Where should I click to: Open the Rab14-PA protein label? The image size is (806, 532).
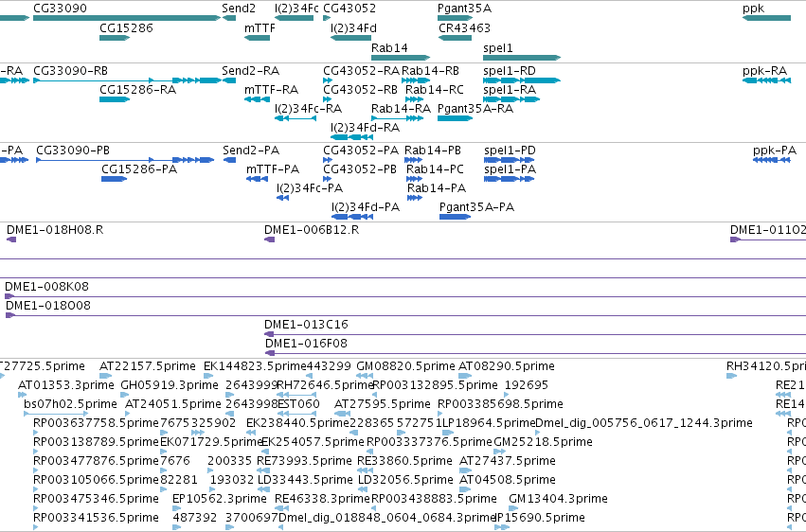(x=437, y=188)
